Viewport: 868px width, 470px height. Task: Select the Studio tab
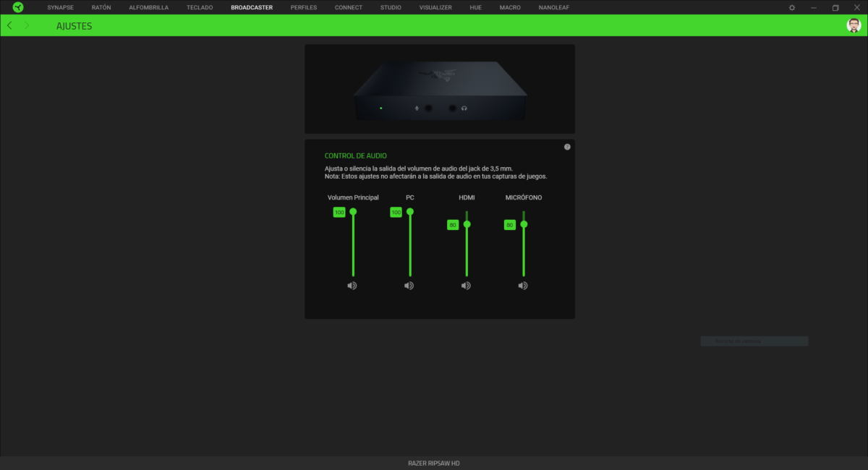click(391, 7)
